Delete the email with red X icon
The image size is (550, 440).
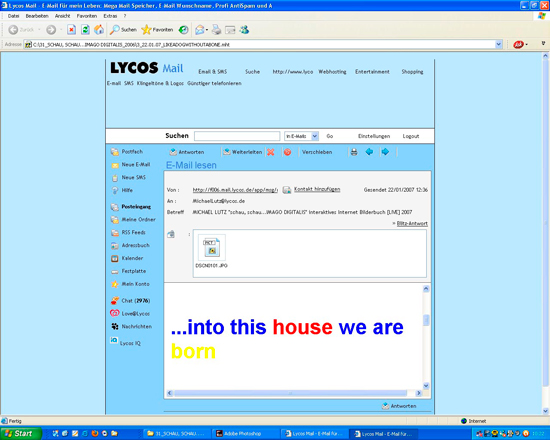point(270,152)
